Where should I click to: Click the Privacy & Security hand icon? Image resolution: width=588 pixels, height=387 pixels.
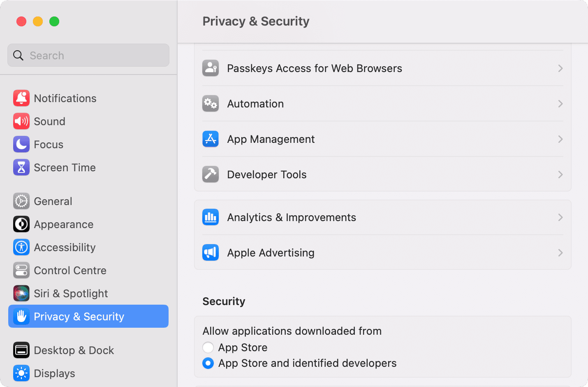[x=21, y=317]
